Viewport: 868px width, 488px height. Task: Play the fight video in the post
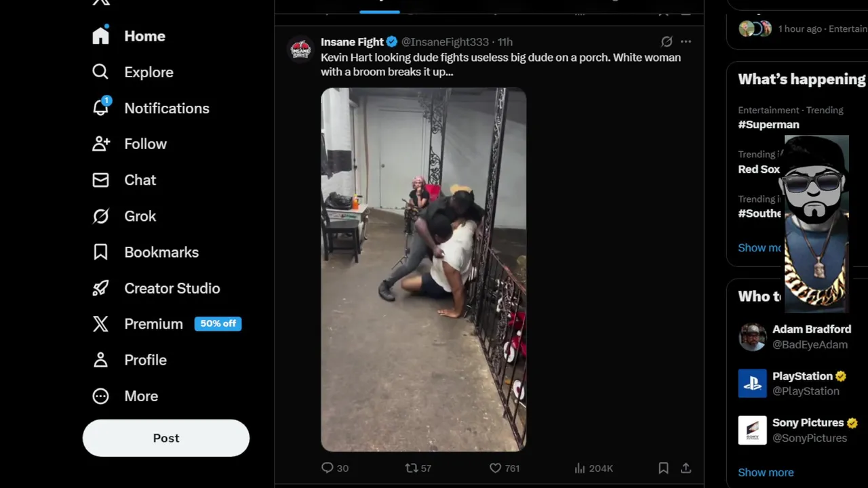tap(423, 269)
